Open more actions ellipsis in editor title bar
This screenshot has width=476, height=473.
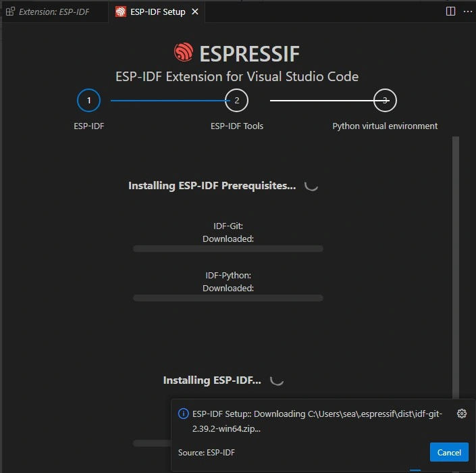coord(467,11)
